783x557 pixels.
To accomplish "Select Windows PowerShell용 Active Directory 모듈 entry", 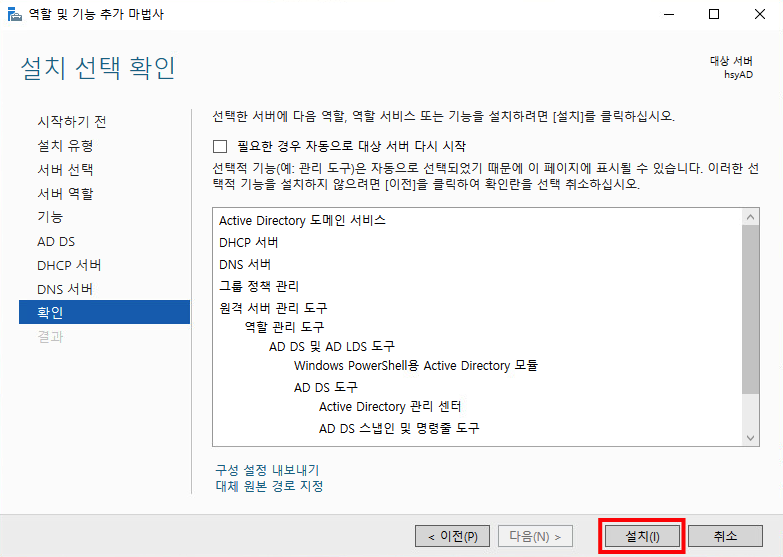I will pos(415,366).
